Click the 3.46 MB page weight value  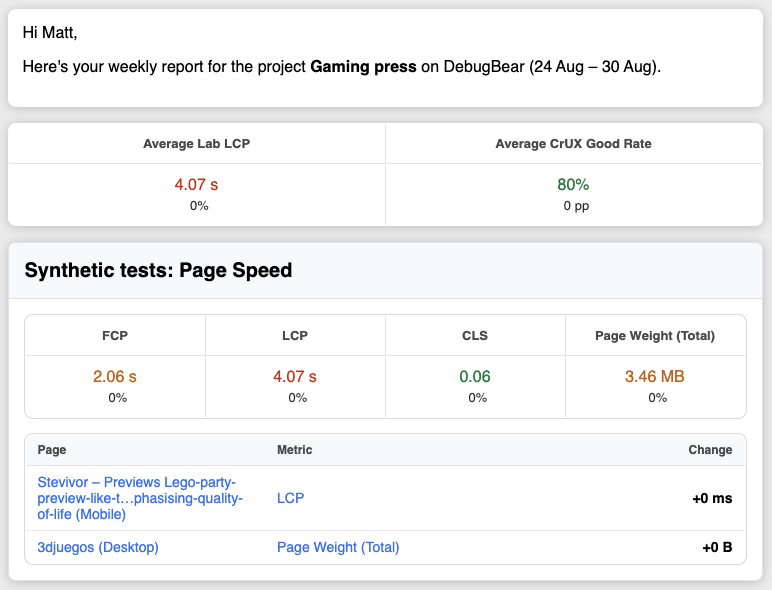[655, 376]
